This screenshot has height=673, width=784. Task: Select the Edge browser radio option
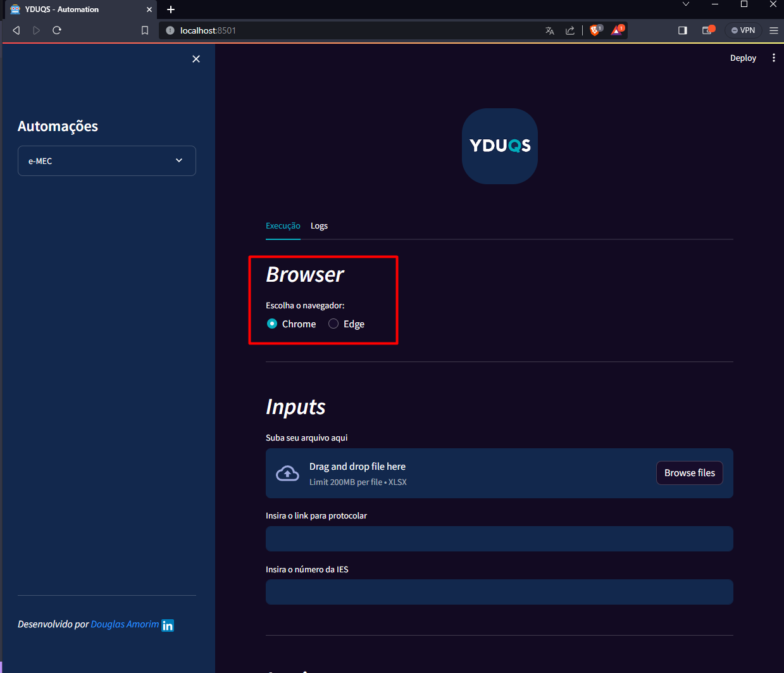(x=346, y=324)
